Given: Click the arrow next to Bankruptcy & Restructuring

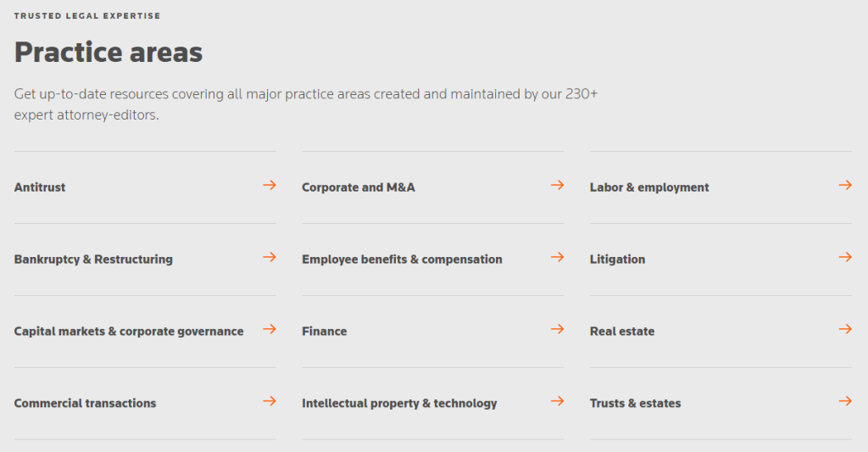Looking at the screenshot, I should 270,257.
